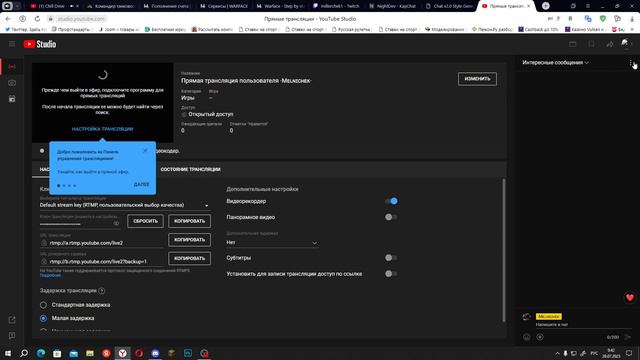This screenshot has width=640, height=360.
Task: Switch to the Twitch browser tab
Action: (x=337, y=6)
